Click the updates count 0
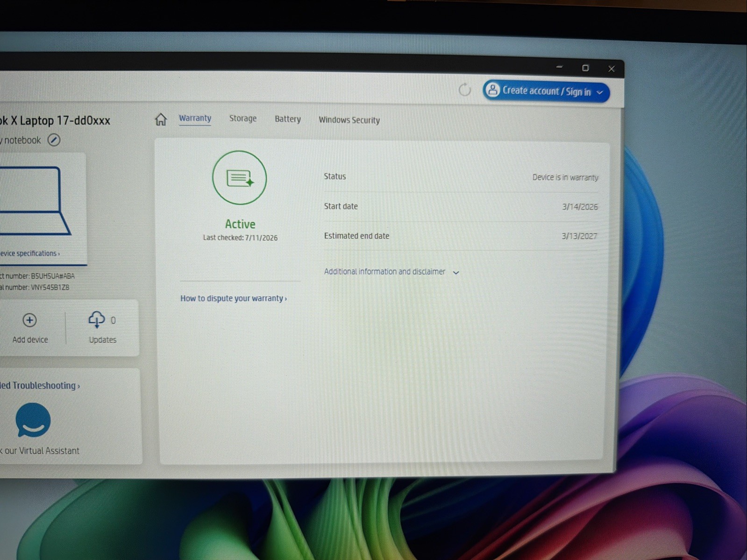Image resolution: width=747 pixels, height=560 pixels. [113, 320]
